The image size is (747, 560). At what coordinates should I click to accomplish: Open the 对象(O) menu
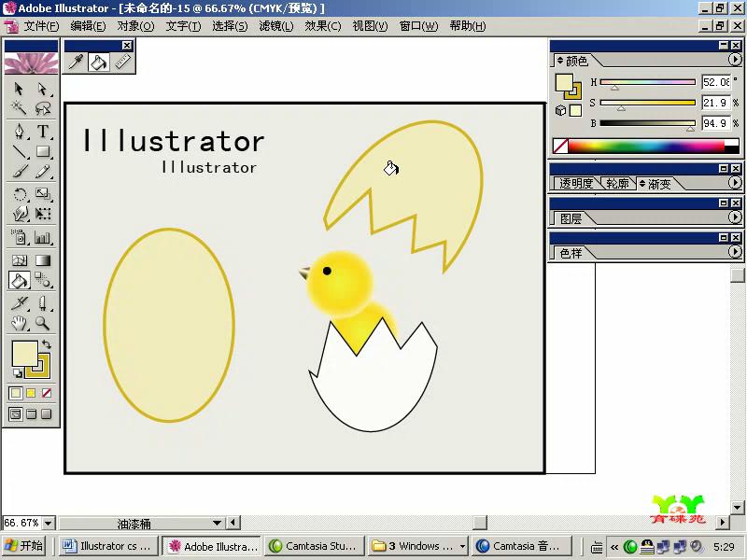click(135, 26)
